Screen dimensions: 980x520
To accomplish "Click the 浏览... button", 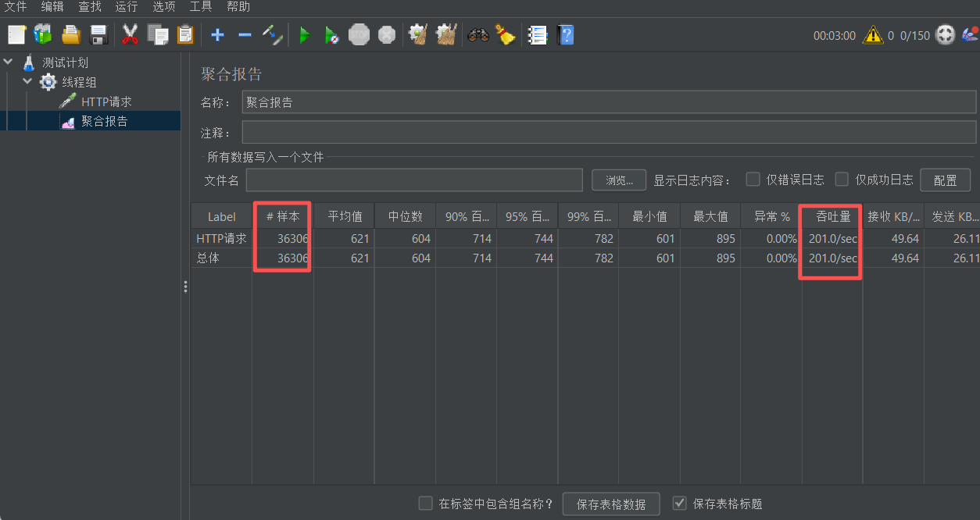I will [618, 179].
